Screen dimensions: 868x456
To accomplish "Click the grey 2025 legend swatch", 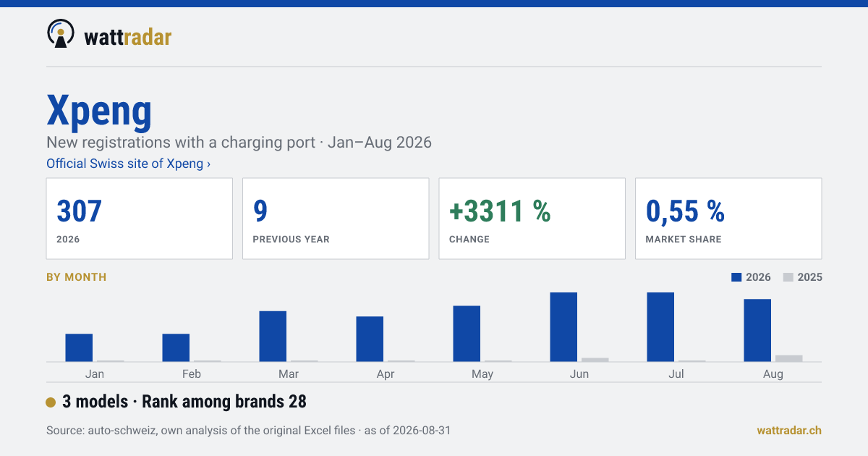I will click(788, 277).
